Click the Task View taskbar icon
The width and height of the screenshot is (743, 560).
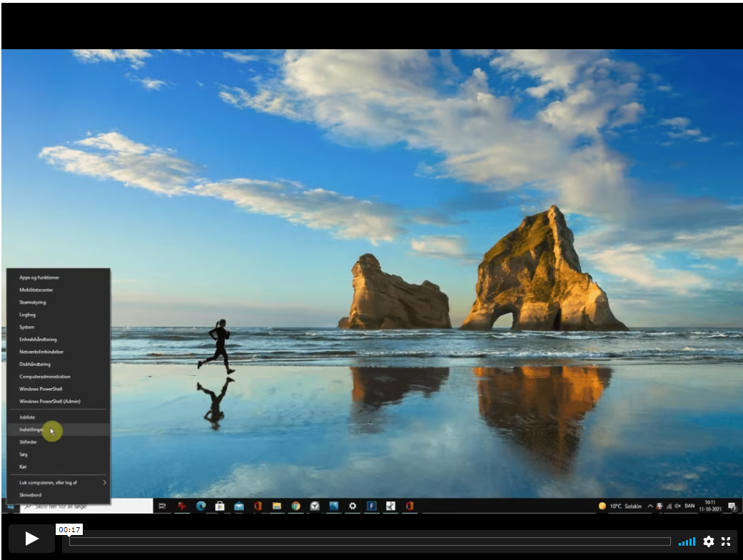pos(163,506)
